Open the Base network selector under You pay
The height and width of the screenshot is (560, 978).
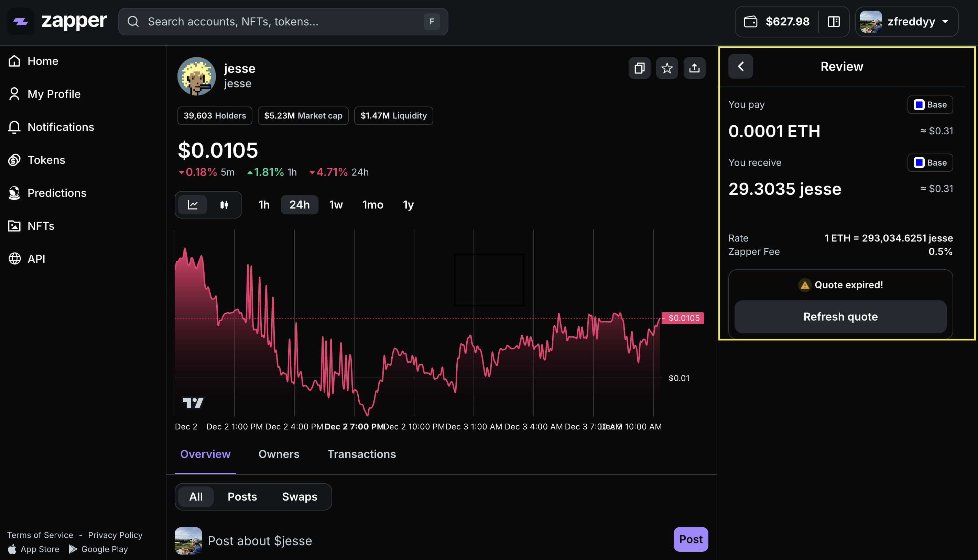930,105
